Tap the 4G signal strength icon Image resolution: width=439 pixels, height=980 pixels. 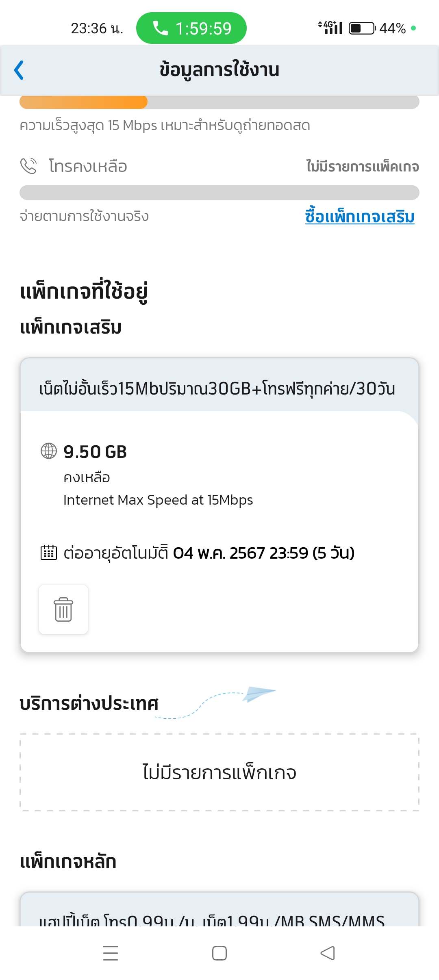(x=330, y=28)
